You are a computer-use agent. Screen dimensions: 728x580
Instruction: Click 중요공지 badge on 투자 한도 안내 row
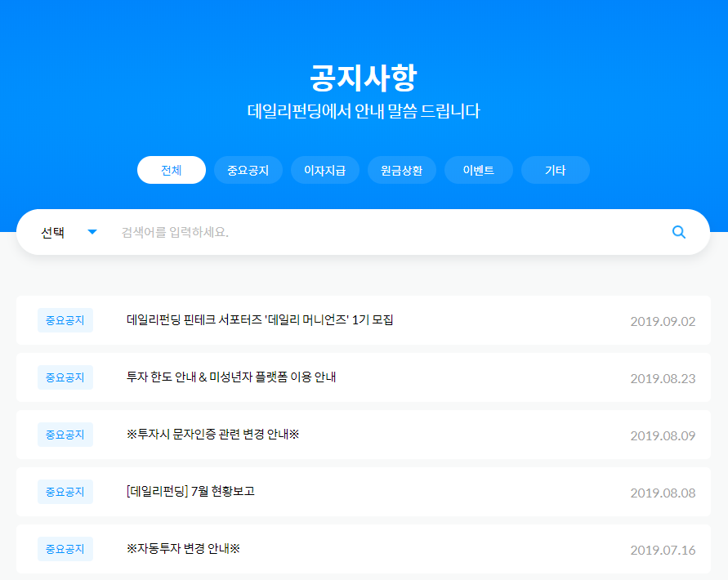tap(65, 377)
